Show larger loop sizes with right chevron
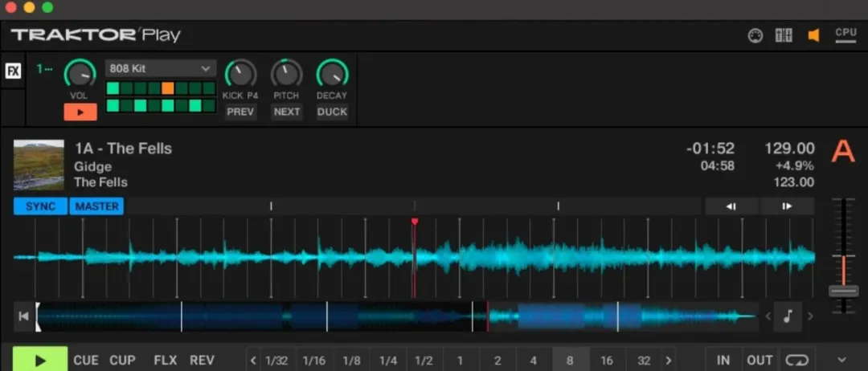The image size is (868, 371). pos(669,361)
